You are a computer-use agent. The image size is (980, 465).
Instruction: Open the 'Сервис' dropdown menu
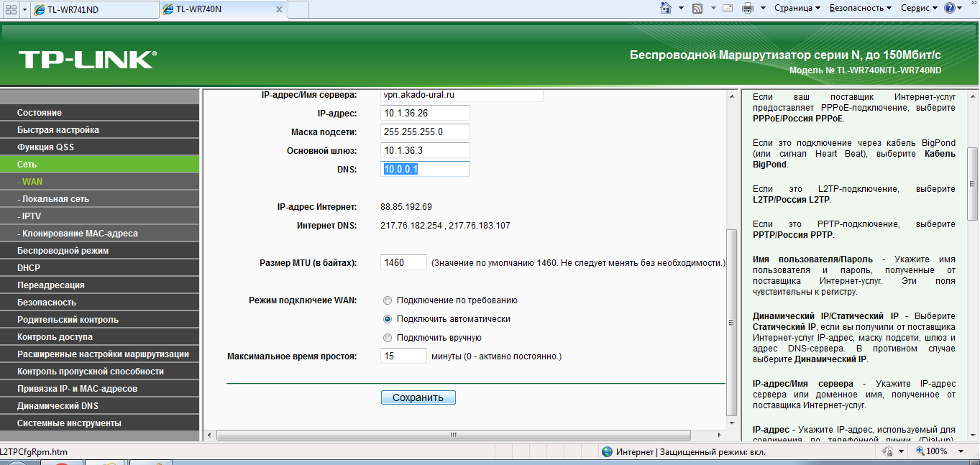click(x=919, y=8)
